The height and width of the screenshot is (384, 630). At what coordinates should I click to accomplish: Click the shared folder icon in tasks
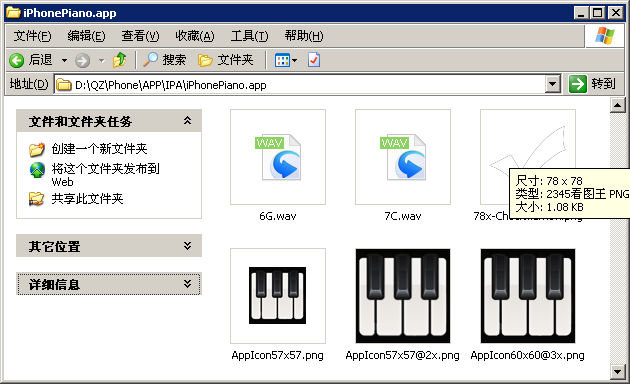click(x=37, y=199)
